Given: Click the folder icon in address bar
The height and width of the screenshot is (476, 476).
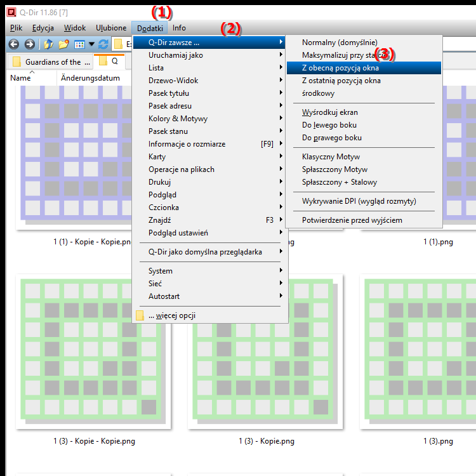Looking at the screenshot, I should 119,44.
